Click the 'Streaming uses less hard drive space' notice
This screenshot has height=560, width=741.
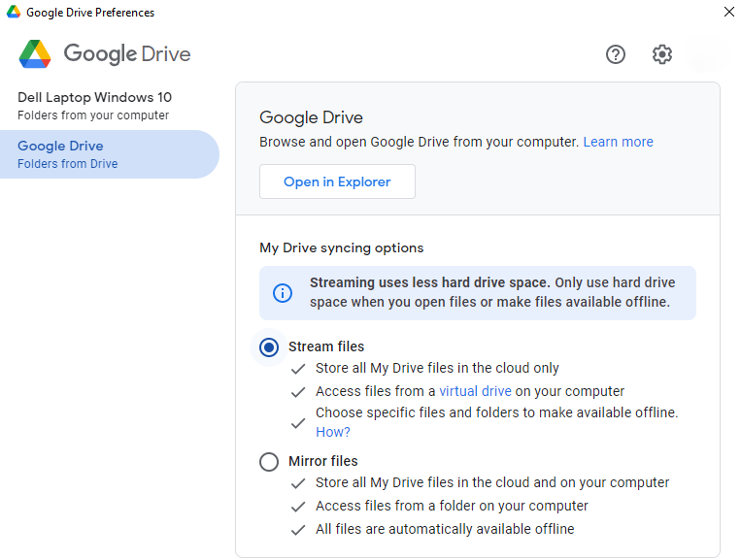[x=478, y=293]
